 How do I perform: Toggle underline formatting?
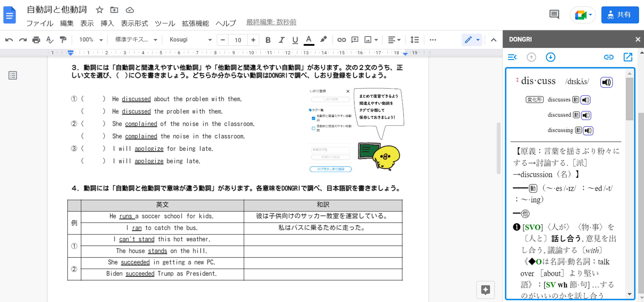pos(295,40)
